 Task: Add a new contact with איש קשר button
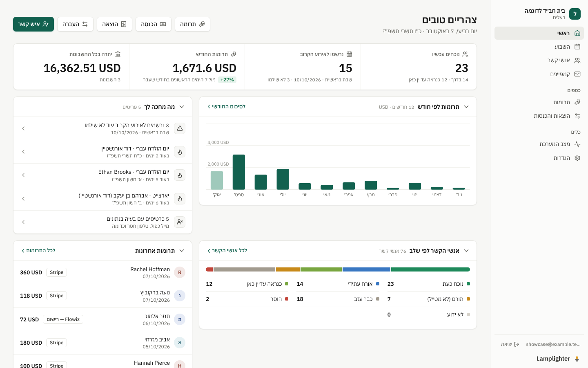click(x=33, y=24)
